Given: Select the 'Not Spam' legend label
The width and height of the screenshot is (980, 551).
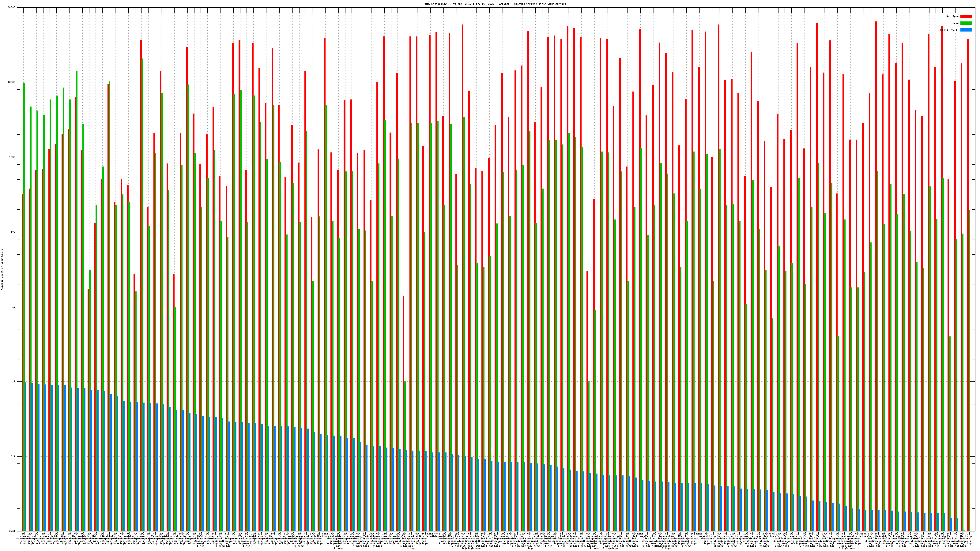Looking at the screenshot, I should [953, 16].
